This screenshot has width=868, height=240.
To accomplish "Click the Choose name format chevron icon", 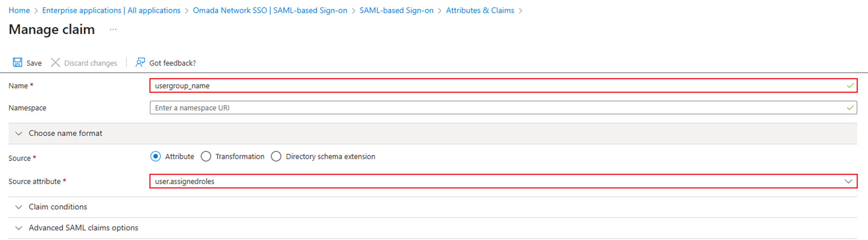I will [x=19, y=133].
